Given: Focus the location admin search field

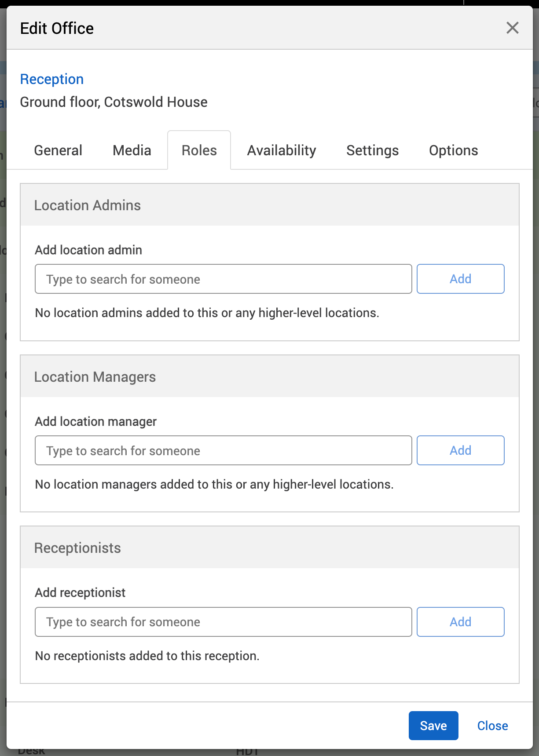Looking at the screenshot, I should point(223,279).
